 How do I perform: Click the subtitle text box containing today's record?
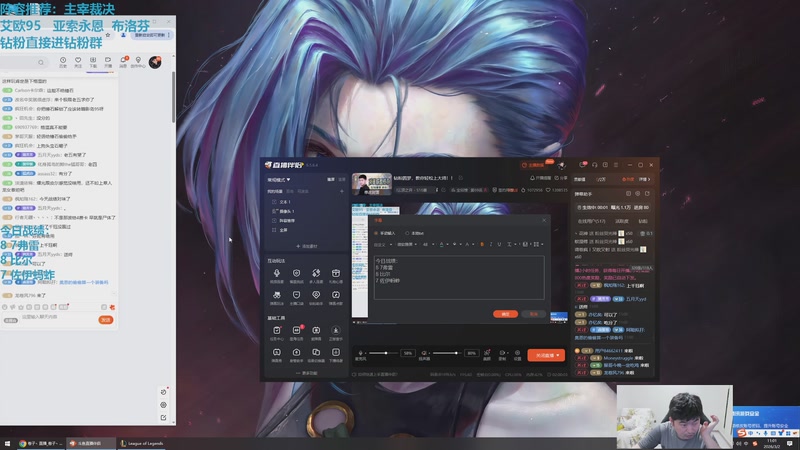[x=459, y=277]
